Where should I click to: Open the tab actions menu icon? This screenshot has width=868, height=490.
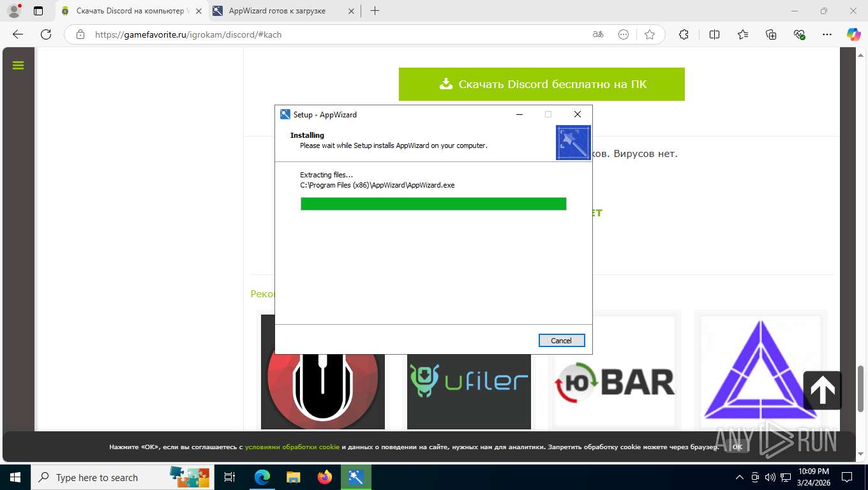[38, 11]
